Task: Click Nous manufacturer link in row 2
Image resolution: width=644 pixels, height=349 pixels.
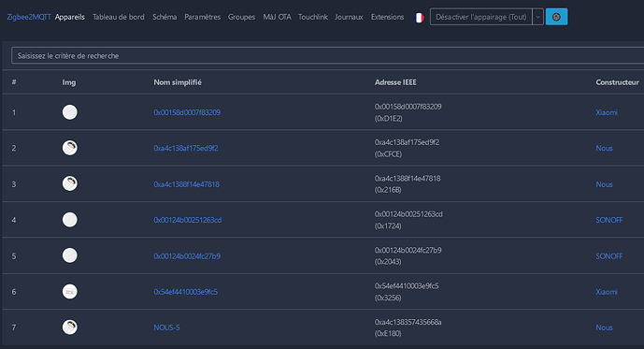Action: tap(604, 148)
